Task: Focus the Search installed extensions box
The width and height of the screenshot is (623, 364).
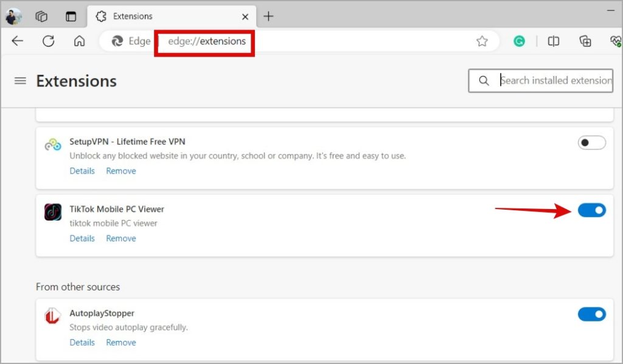Action: tap(540, 81)
